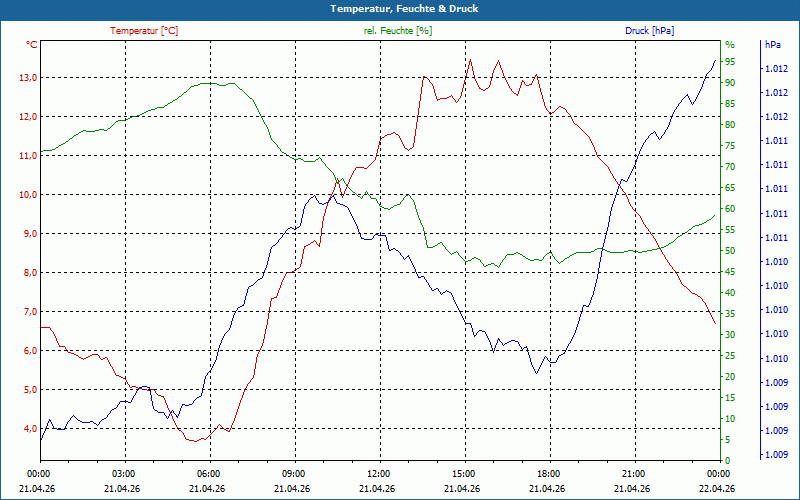Click the 'hPa' unit label on the pressure axis

click(x=772, y=45)
